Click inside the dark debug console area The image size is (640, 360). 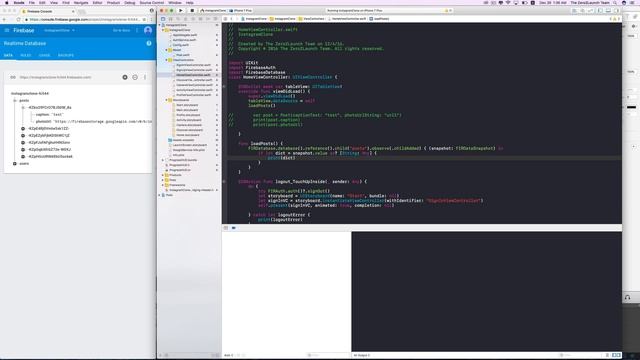pos(487,291)
